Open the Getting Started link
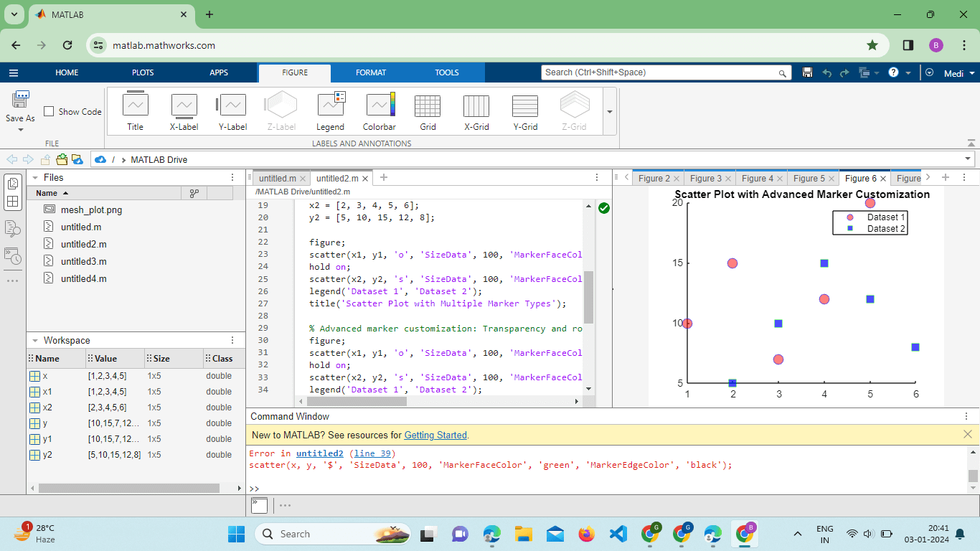Screen dimensions: 980x551 [x=435, y=435]
